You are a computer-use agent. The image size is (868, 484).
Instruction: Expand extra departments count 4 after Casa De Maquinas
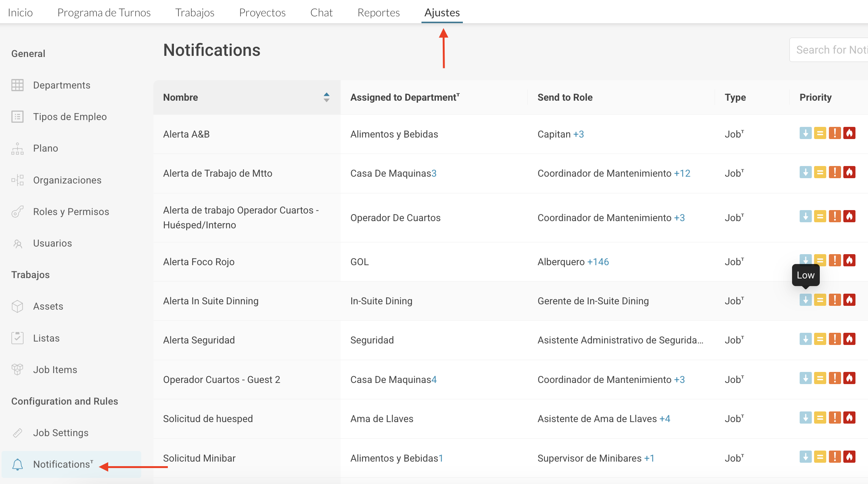tap(434, 380)
